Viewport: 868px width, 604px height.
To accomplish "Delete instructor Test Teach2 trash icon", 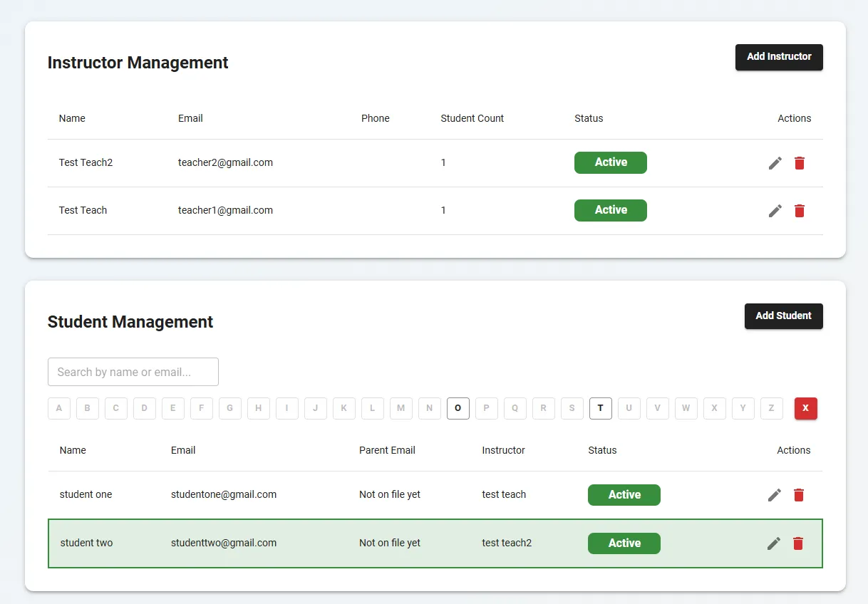I will [x=800, y=163].
